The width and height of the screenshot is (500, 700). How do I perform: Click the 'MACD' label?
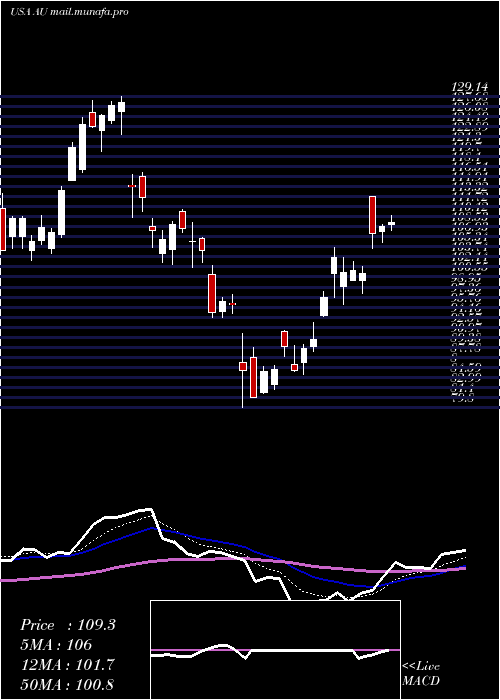point(421,681)
